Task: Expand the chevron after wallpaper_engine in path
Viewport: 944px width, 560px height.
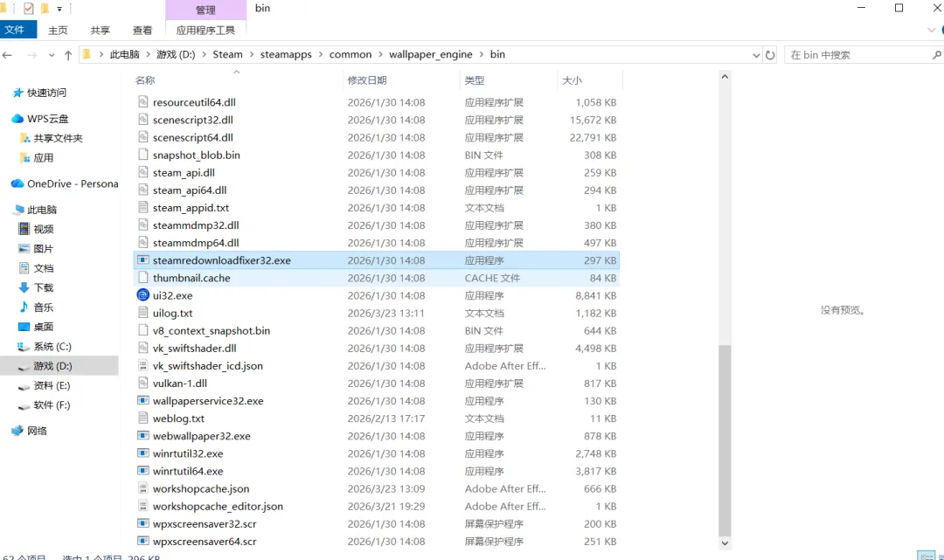Action: 481,54
